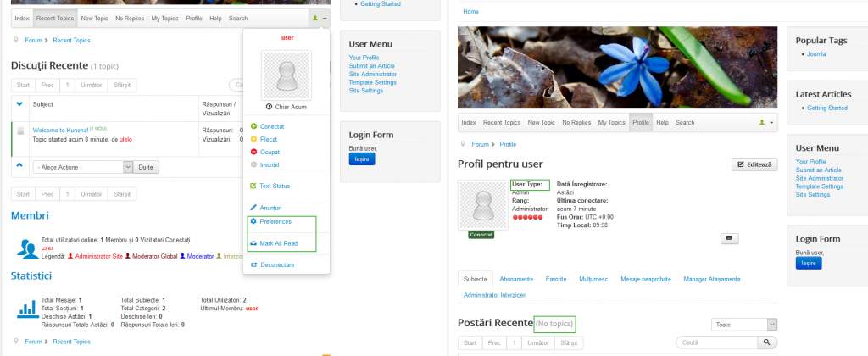Click the blue Ieșire button in right Login Form
The width and height of the screenshot is (868, 356).
pos(808,263)
